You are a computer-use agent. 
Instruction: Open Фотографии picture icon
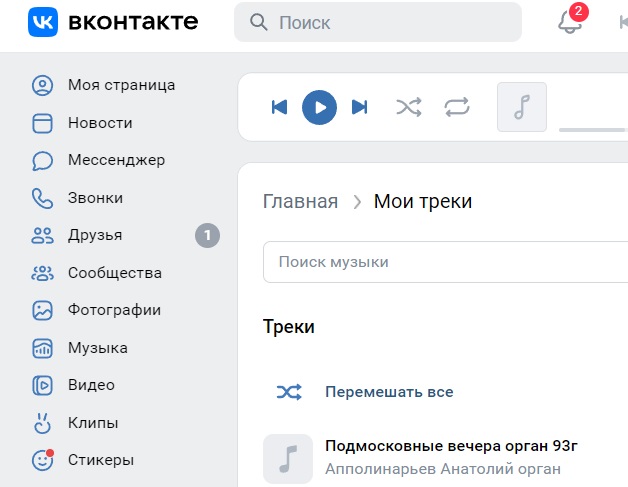pyautogui.click(x=42, y=310)
